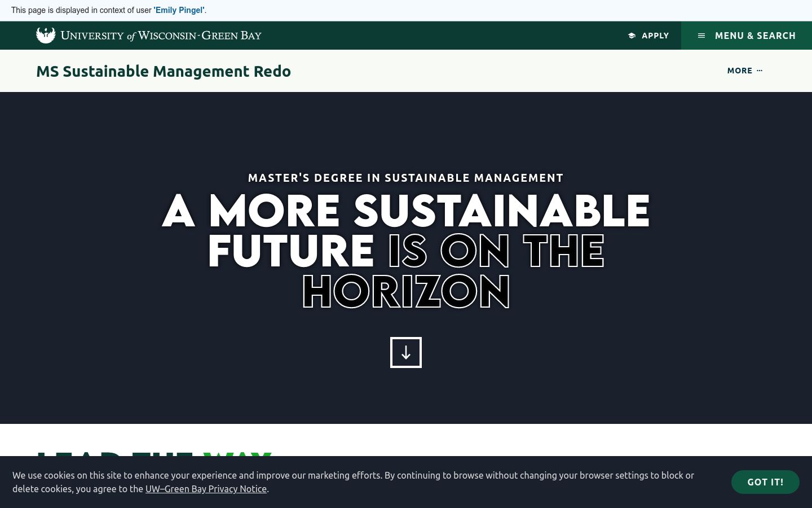Click the ellipsis icon after MORE
This screenshot has width=812, height=508.
pyautogui.click(x=760, y=70)
